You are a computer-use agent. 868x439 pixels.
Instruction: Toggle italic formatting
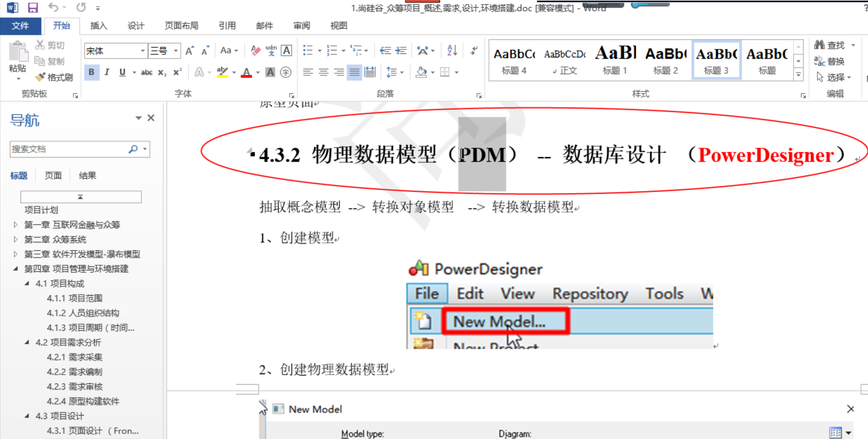pyautogui.click(x=107, y=72)
